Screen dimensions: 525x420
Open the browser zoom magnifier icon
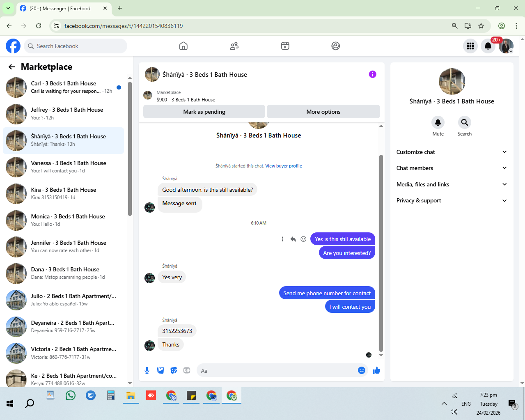455,26
